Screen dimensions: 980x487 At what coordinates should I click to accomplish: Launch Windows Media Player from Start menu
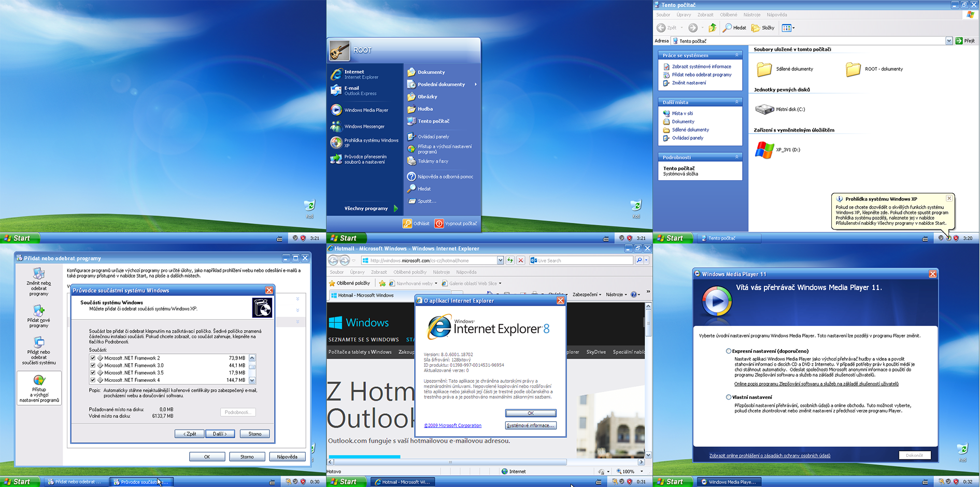(x=365, y=110)
